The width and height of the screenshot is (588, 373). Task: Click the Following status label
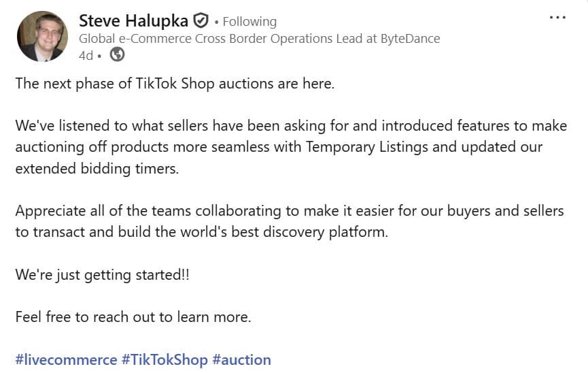249,22
